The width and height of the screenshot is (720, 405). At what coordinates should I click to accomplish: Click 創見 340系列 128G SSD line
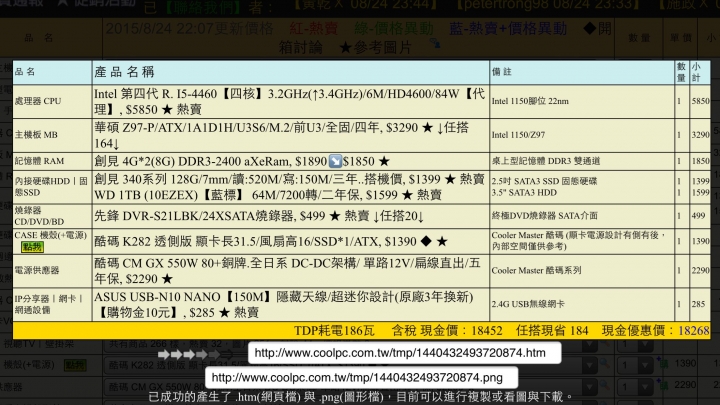[289, 179]
